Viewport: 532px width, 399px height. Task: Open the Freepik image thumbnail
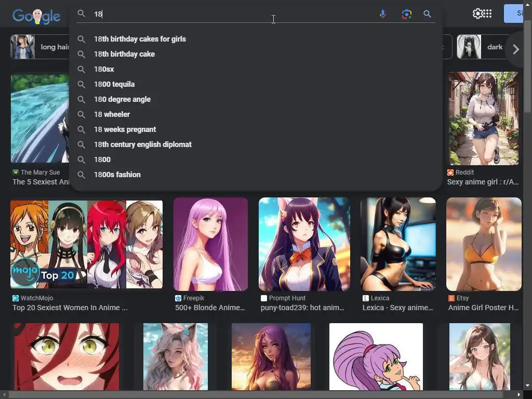(210, 244)
